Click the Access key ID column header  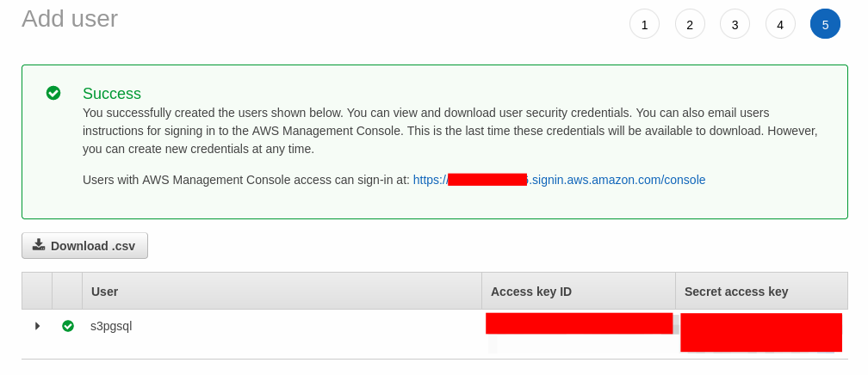pos(531,292)
